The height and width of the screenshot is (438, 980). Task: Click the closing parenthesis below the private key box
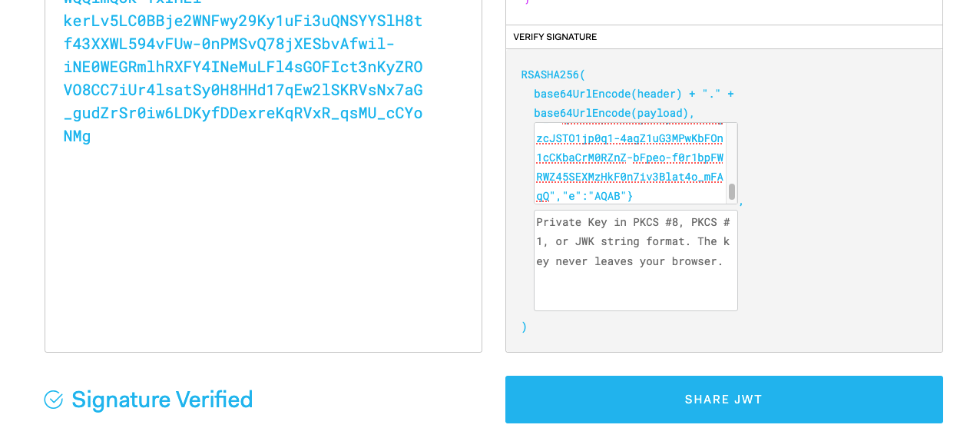tap(525, 327)
